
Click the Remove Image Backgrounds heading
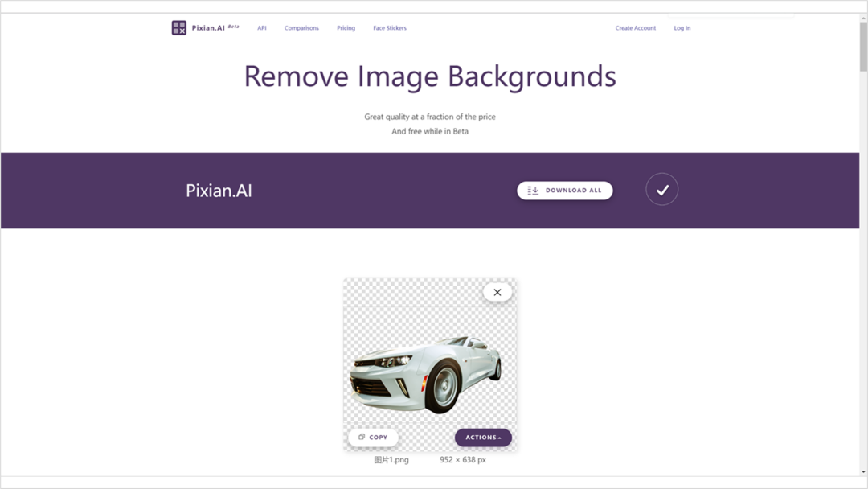point(430,76)
